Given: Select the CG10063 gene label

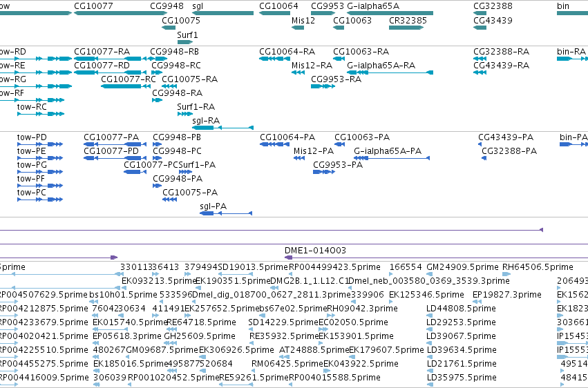Looking at the screenshot, I should click(352, 20).
